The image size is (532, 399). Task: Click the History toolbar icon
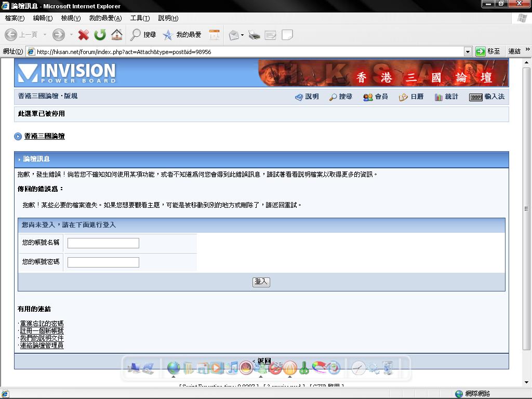215,35
